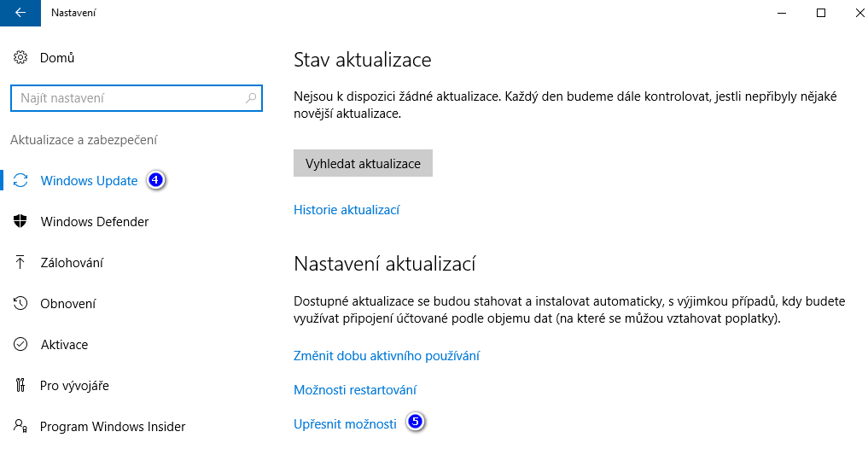Click the search magnifier icon
Screen dimensions: 868x455
[x=251, y=98]
